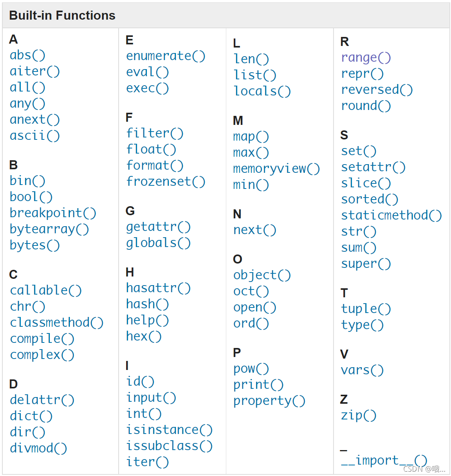Follow the int() link
Screen dimensions: 451x476
144,414
